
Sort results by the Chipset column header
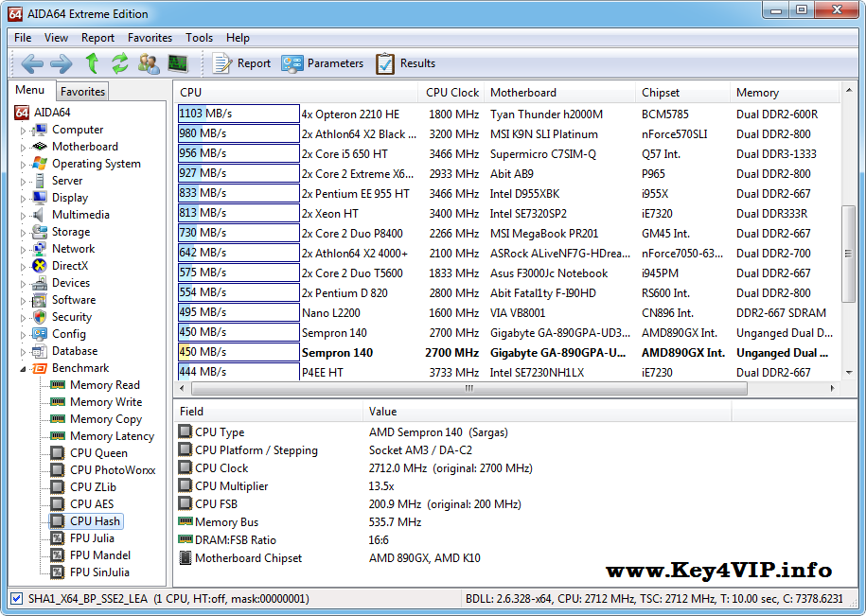(x=682, y=93)
